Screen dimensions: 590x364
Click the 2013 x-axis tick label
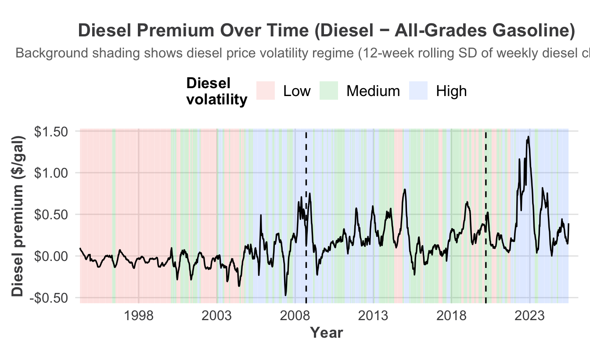pos(373,316)
